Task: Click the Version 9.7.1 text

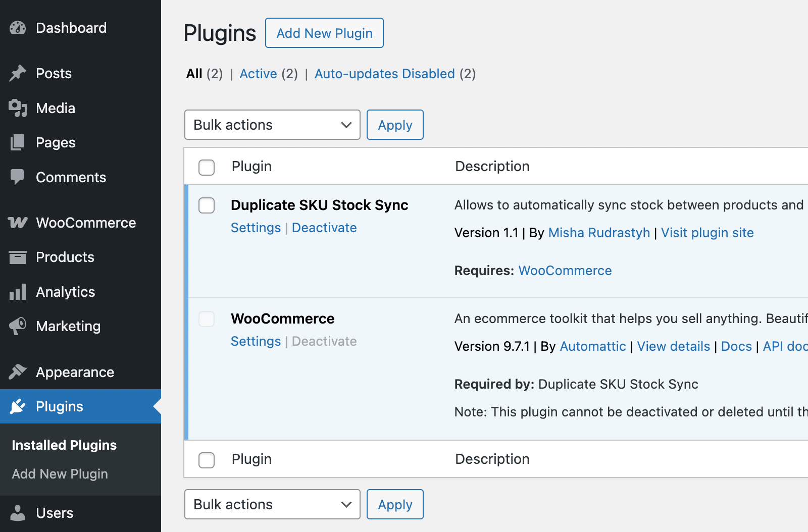Action: coord(492,346)
